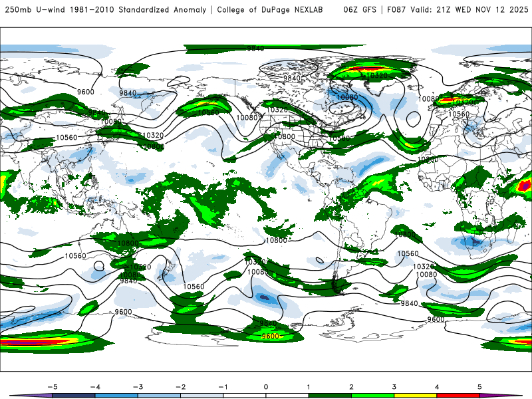The height and width of the screenshot is (399, 532).
Task: Click the red 4 to 5 colorbar segment
Action: (x=458, y=396)
